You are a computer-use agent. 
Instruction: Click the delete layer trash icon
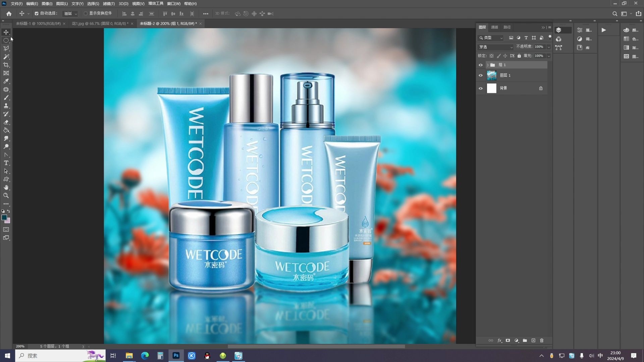542,341
